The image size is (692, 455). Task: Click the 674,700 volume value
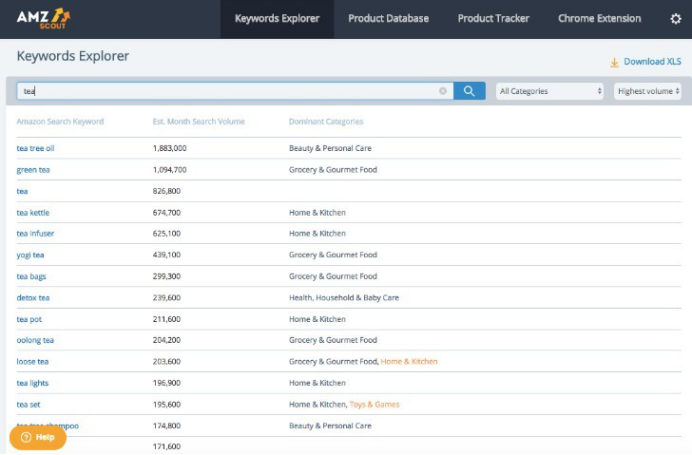click(167, 213)
